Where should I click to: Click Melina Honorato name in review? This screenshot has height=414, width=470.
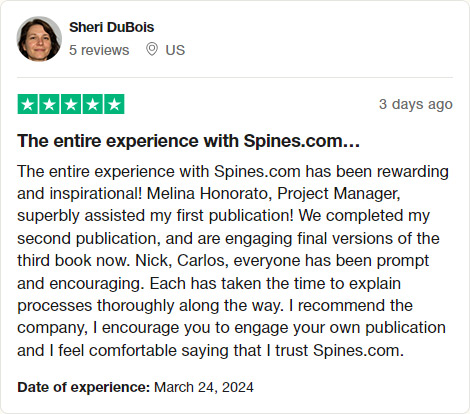[208, 193]
